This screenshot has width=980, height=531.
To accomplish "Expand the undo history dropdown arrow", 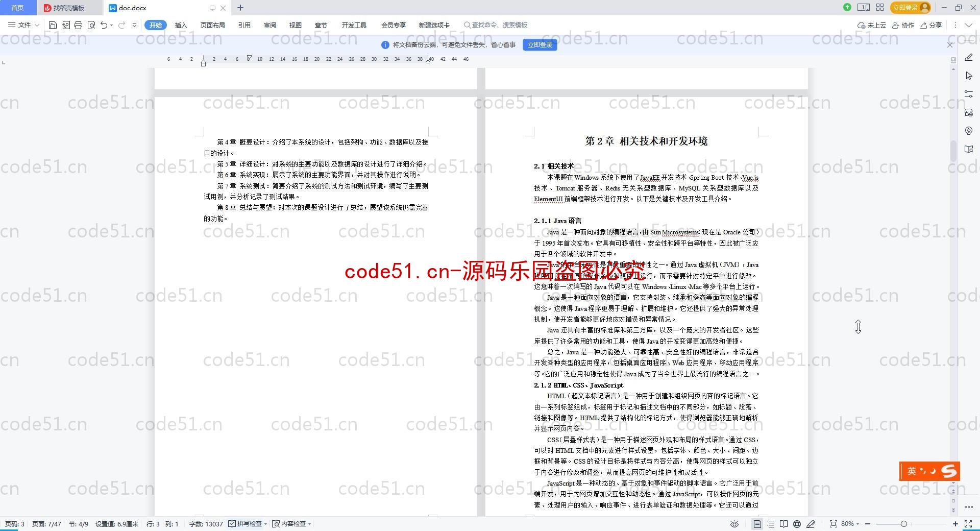I will coord(111,25).
